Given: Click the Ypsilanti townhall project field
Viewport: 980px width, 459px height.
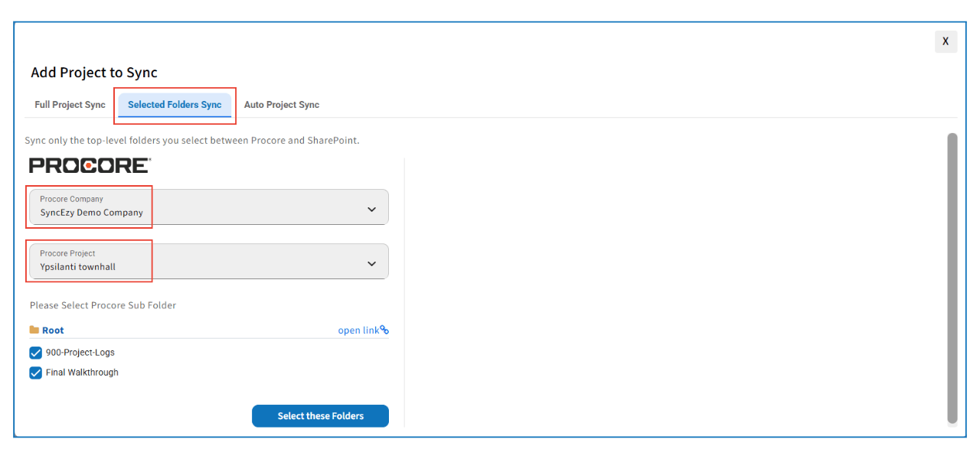Looking at the screenshot, I should tap(207, 262).
